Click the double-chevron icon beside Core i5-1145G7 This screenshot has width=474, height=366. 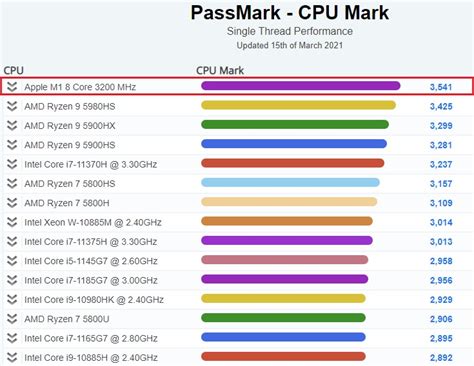point(12,261)
